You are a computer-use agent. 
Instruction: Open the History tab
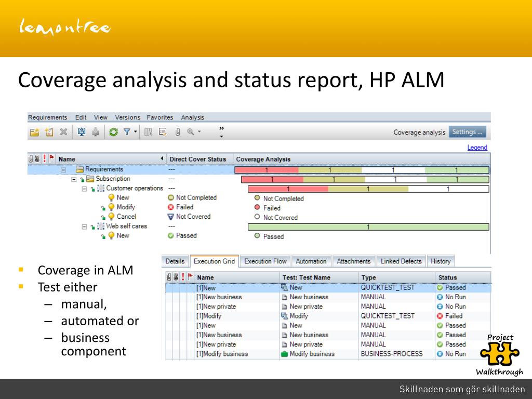pyautogui.click(x=441, y=261)
